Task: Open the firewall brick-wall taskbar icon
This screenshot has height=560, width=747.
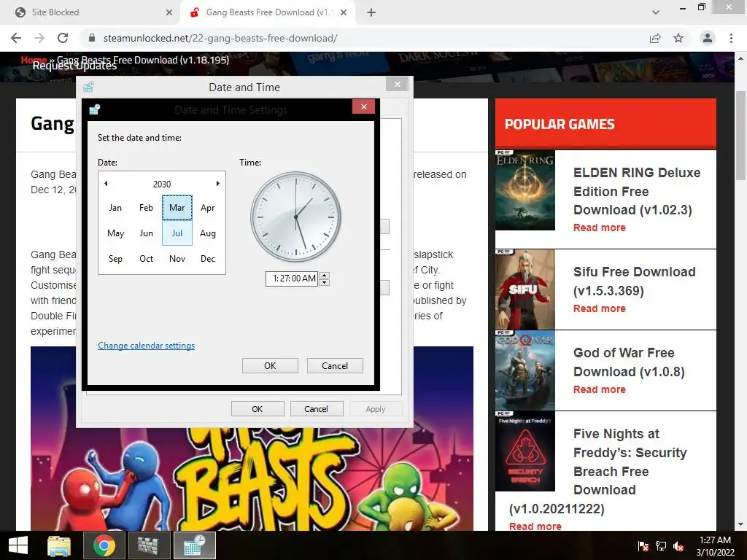Action: (149, 545)
